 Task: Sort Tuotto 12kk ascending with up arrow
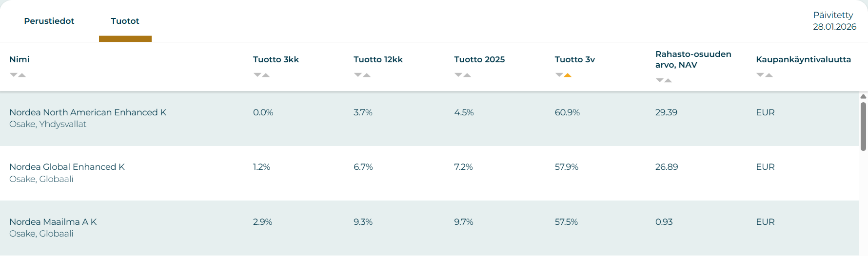[367, 75]
